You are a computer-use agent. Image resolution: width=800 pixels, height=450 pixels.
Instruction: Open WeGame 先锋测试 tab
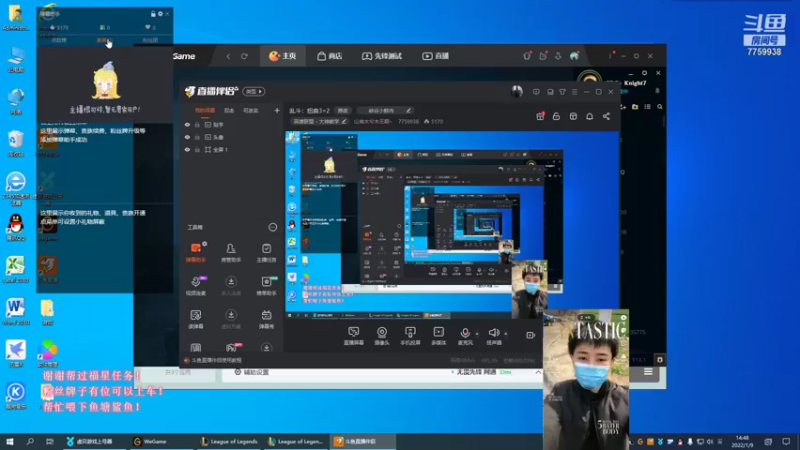(x=382, y=56)
